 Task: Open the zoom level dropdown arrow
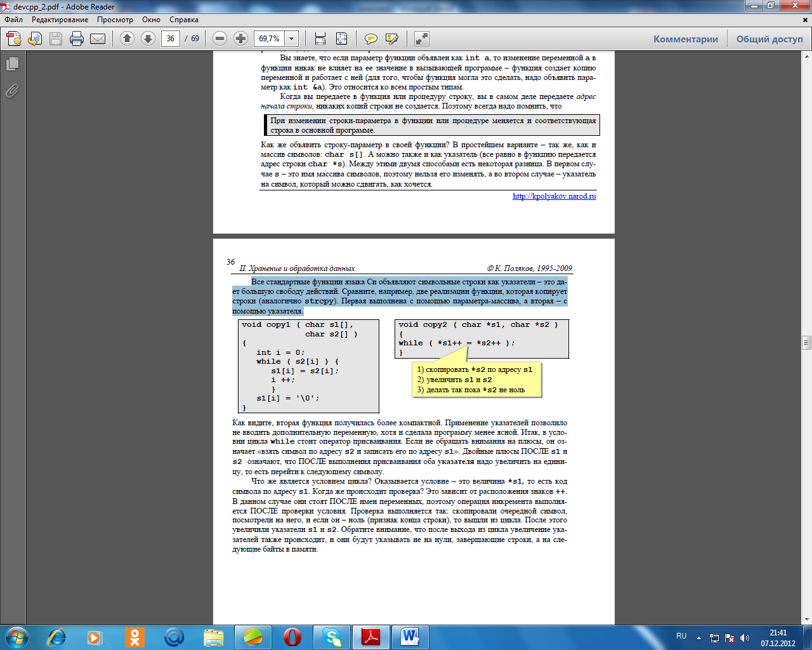click(x=291, y=39)
